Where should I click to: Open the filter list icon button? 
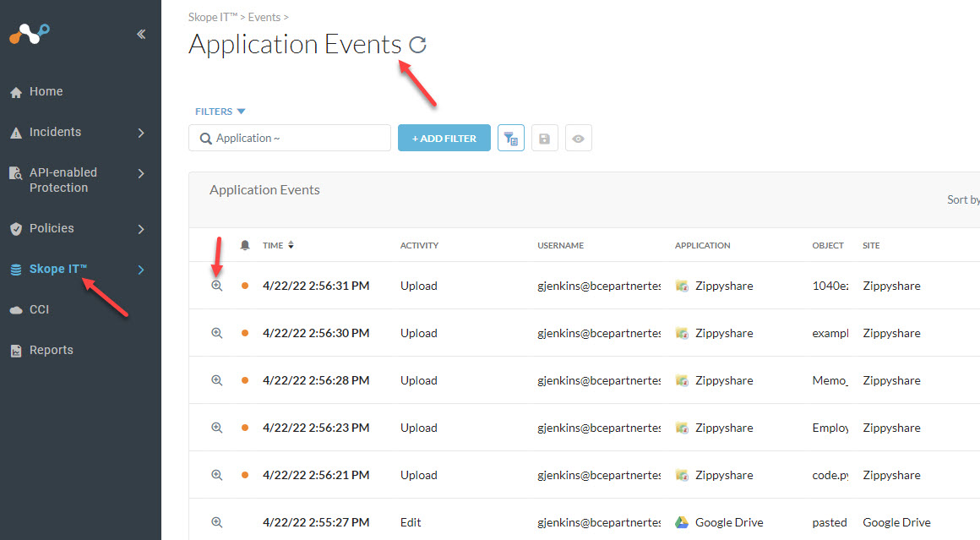pyautogui.click(x=510, y=138)
